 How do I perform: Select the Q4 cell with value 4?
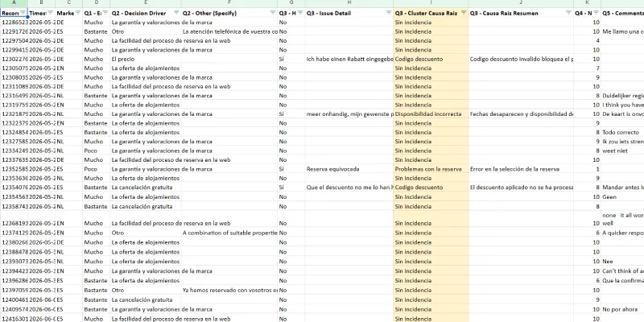pos(588,41)
